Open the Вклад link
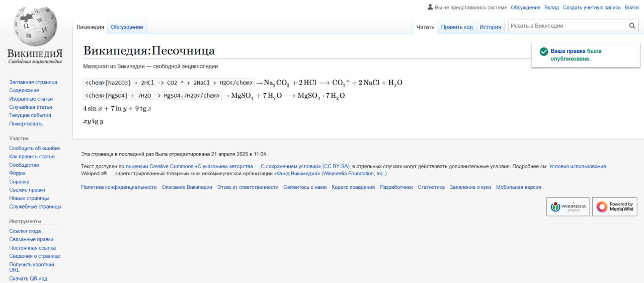Viewport: 644px width, 283px height. [x=551, y=8]
